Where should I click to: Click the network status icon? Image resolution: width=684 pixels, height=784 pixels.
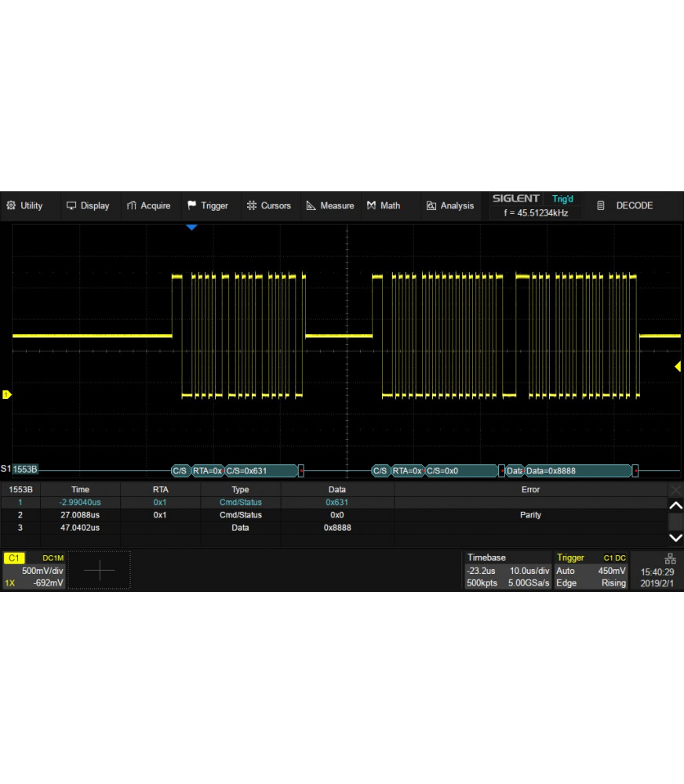(x=670, y=558)
